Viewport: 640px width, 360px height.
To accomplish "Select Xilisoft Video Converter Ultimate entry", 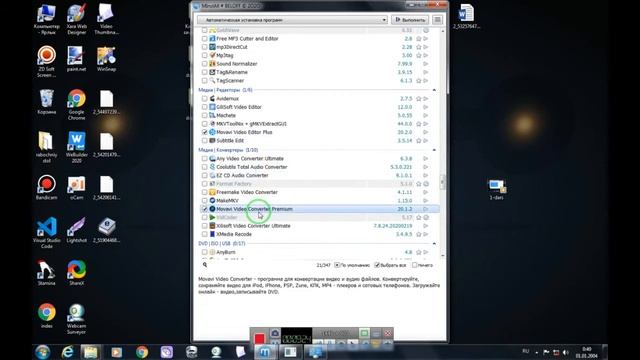I will pos(253,226).
